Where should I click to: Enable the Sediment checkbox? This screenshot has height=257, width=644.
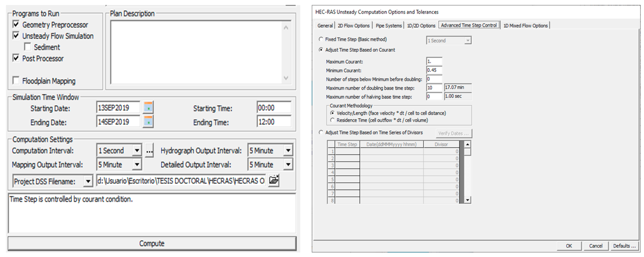[x=27, y=47]
